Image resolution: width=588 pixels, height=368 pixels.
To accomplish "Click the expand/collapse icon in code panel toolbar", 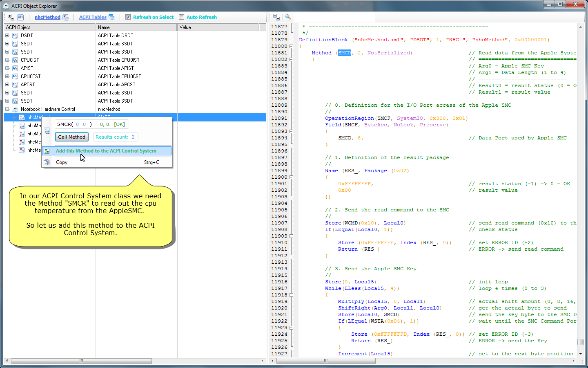I will pos(276,17).
